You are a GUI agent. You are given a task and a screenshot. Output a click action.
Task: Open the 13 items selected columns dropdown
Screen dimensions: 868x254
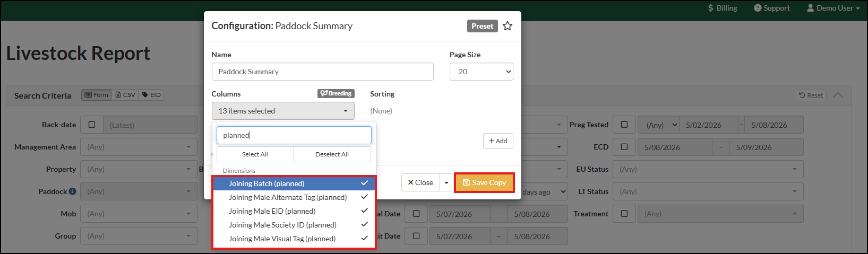coord(283,111)
